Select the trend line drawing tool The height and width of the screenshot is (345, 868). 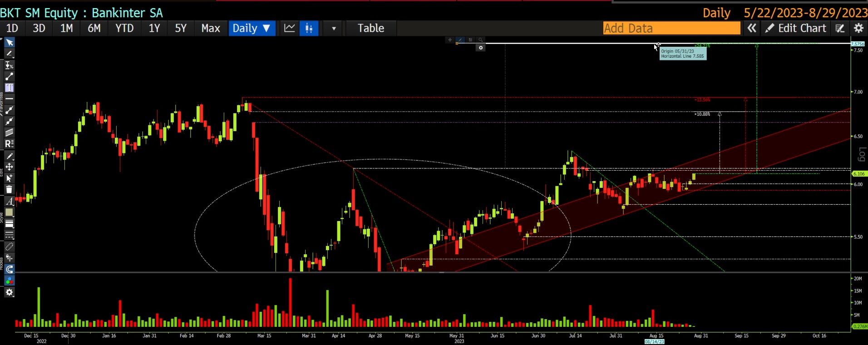tap(9, 77)
